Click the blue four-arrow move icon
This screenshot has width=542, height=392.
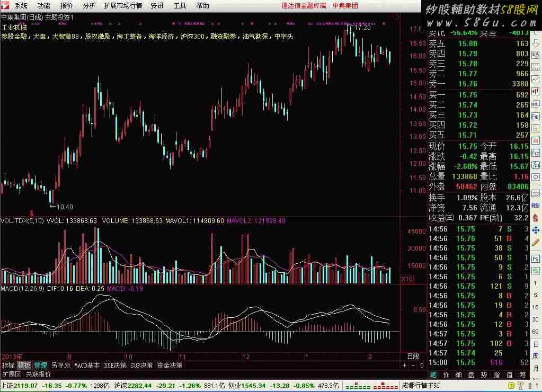[536, 230]
